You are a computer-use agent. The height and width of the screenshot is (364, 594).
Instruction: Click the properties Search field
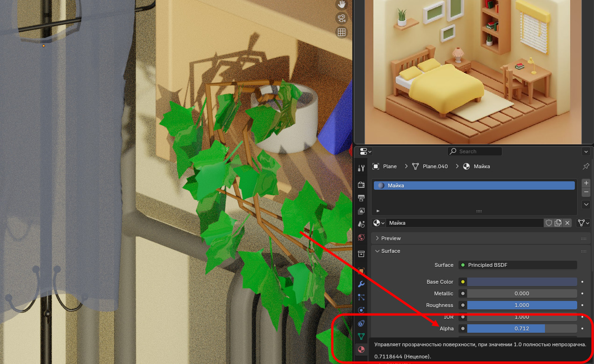[474, 151]
